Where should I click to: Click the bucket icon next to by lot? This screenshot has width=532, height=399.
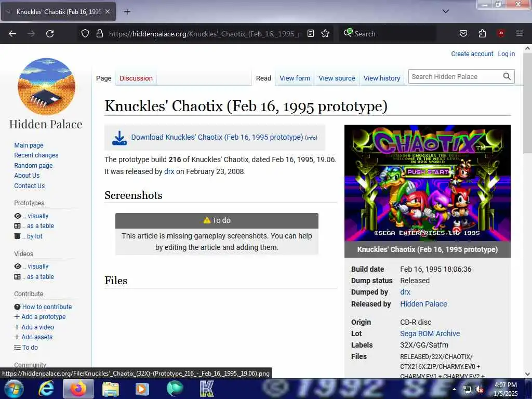[17, 236]
